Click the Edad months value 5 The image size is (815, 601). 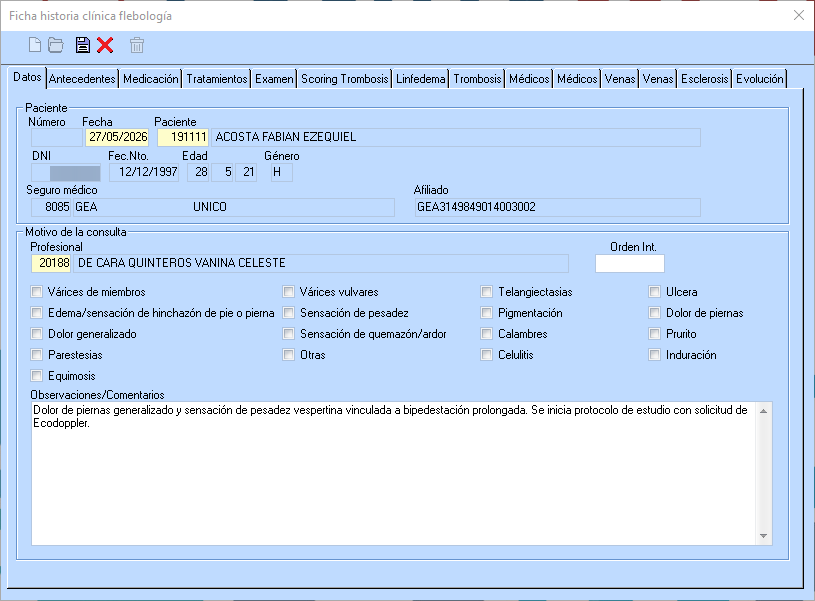(223, 172)
